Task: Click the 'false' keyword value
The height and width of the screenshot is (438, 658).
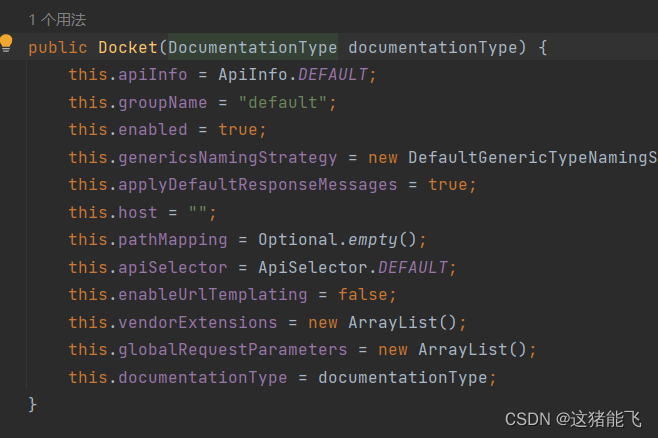Action: 363,295
